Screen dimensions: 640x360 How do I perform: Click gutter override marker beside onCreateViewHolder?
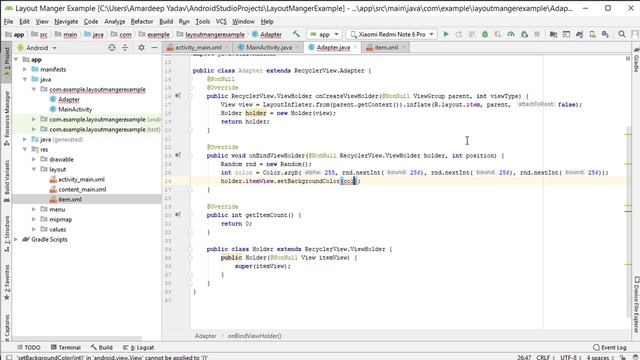click(178, 96)
